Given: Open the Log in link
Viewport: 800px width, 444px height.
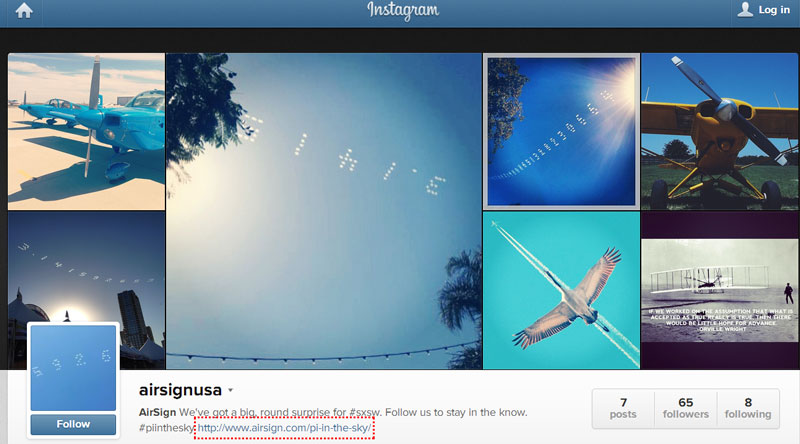Looking at the screenshot, I should point(773,10).
